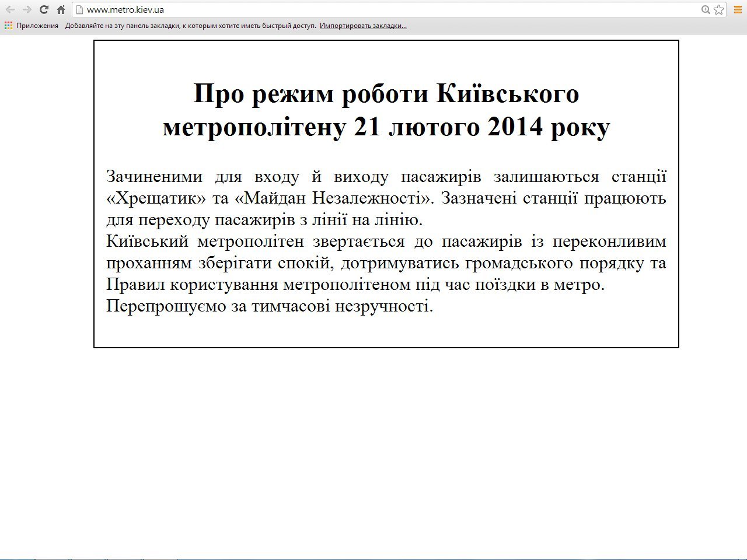Bookmark this page with the star icon
Image resolution: width=747 pixels, height=560 pixels.
[718, 9]
